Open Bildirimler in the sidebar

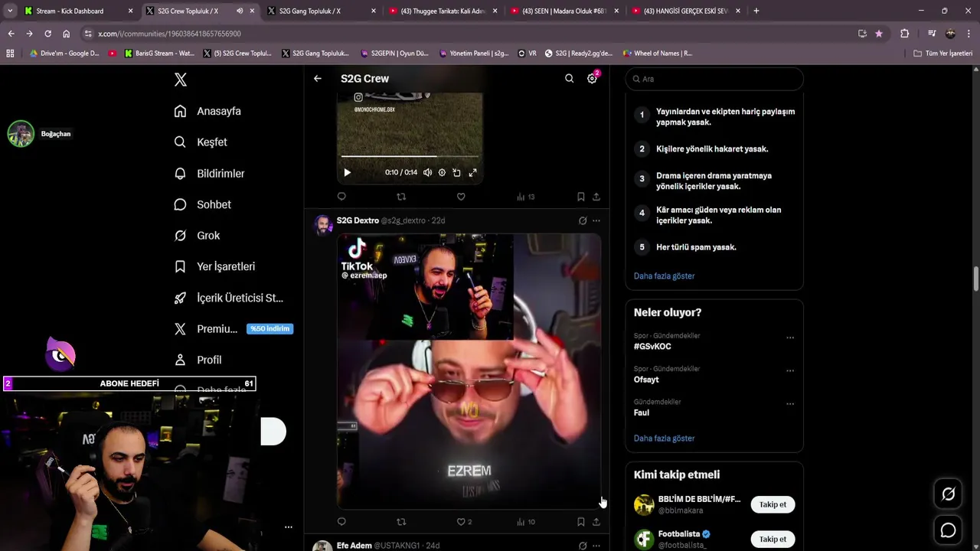(210, 174)
